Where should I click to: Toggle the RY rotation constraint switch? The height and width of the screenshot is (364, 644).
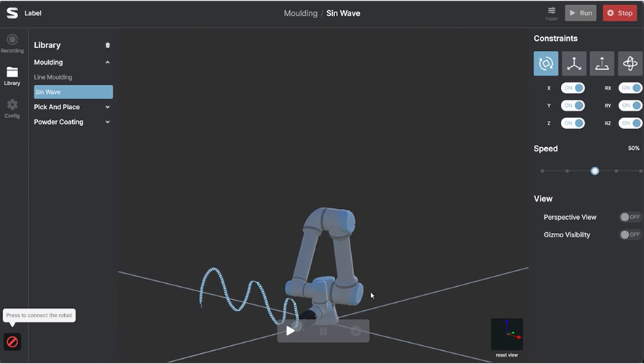click(x=630, y=106)
